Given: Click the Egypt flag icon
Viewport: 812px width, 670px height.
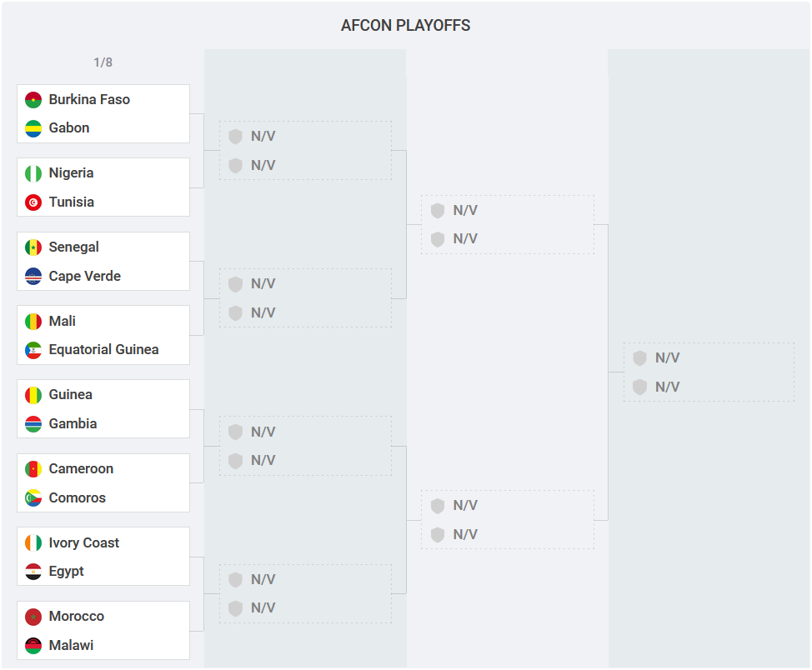Looking at the screenshot, I should [x=33, y=572].
